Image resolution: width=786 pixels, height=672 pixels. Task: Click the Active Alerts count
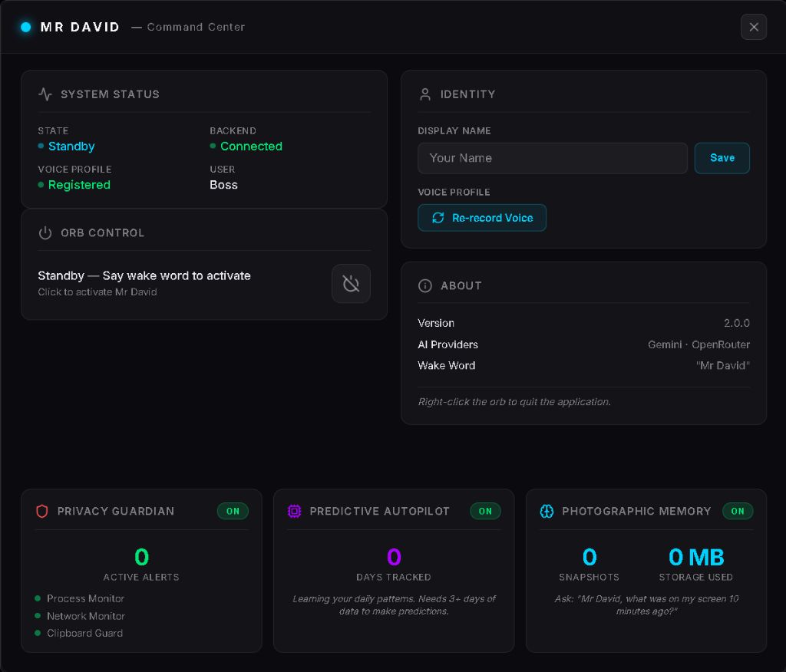click(x=141, y=557)
